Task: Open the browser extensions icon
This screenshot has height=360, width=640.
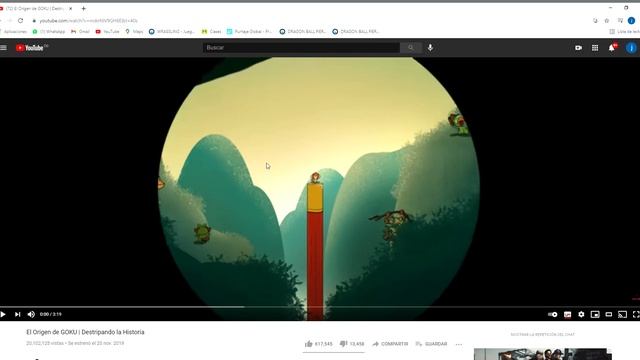Action: click(620, 20)
